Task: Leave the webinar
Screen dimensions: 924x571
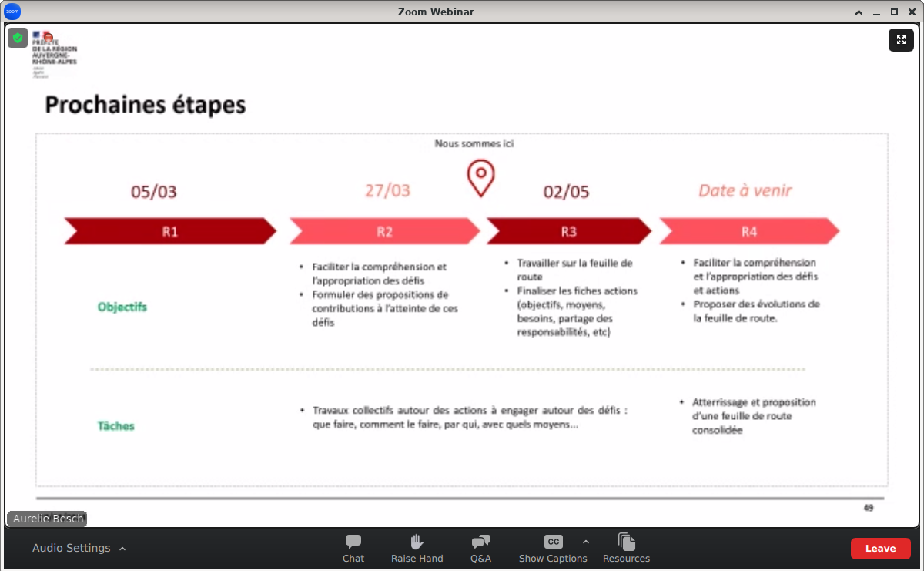Action: (x=880, y=549)
